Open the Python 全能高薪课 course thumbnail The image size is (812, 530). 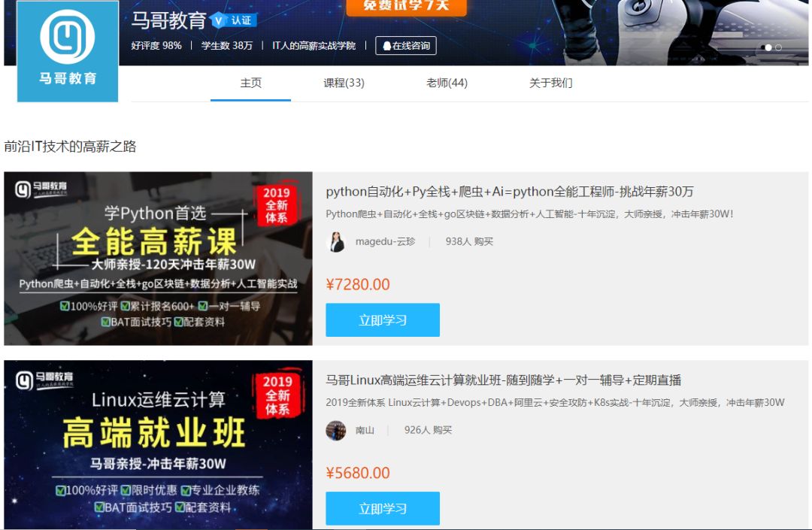[158, 259]
